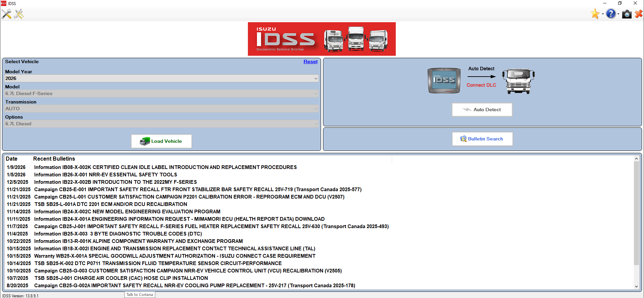Click the Isuzu IDSS banner logo
Viewport: 644px width, 298px height.
coord(322,39)
